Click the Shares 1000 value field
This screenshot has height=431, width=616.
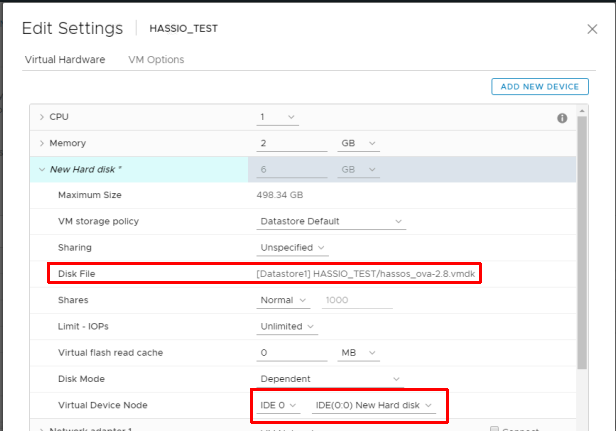pos(357,301)
